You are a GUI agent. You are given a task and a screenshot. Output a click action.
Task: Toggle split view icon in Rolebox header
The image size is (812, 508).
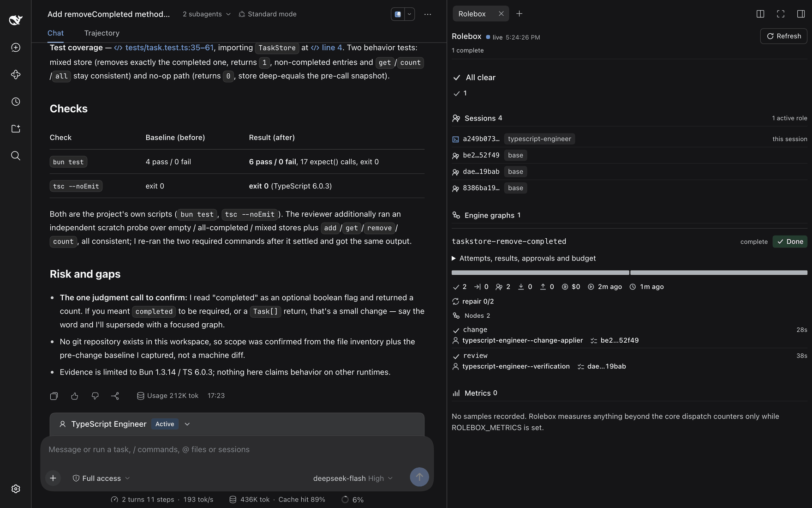[760, 14]
